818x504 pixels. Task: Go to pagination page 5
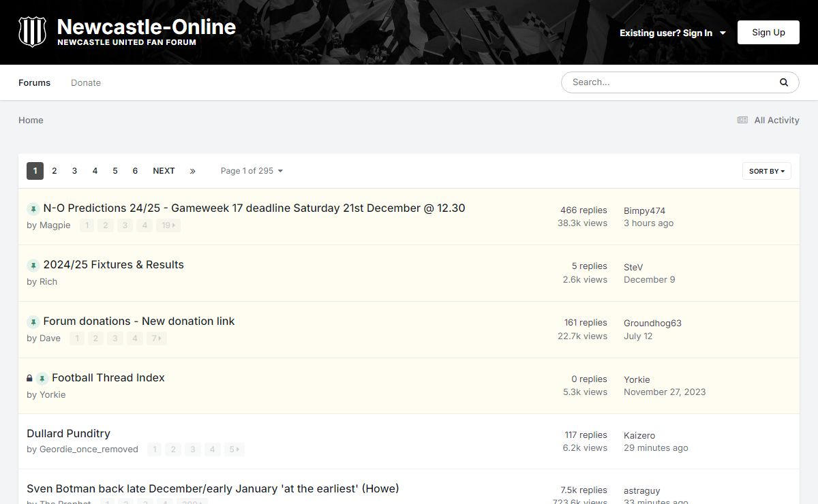(115, 171)
